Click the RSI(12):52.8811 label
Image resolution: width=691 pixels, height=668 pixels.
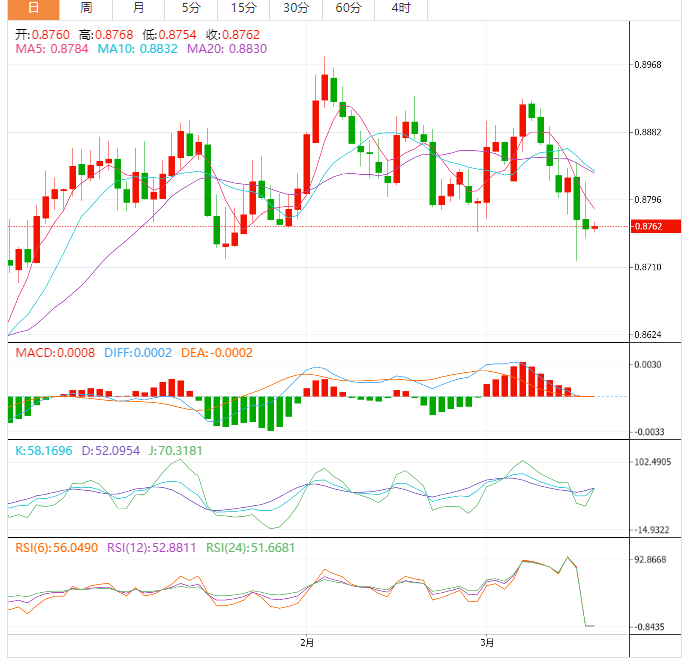click(152, 548)
